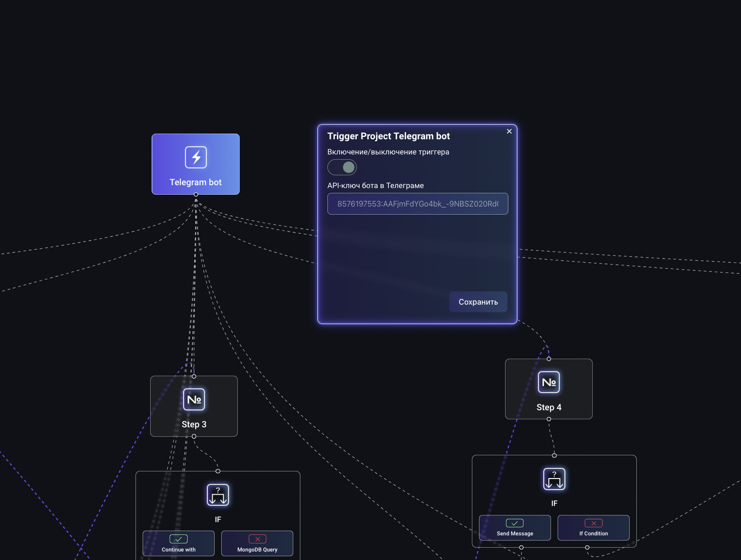Click input connector of IF node under Step 3
The width and height of the screenshot is (741, 560).
[x=218, y=471]
